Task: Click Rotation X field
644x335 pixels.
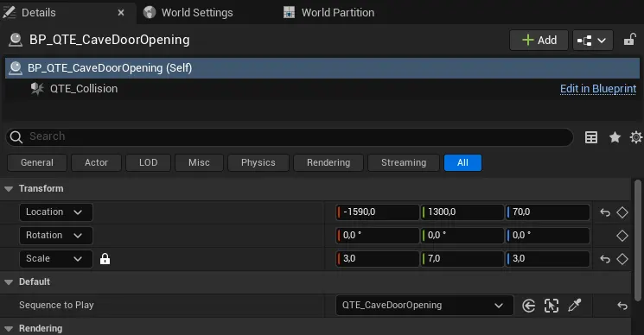Action: click(377, 236)
